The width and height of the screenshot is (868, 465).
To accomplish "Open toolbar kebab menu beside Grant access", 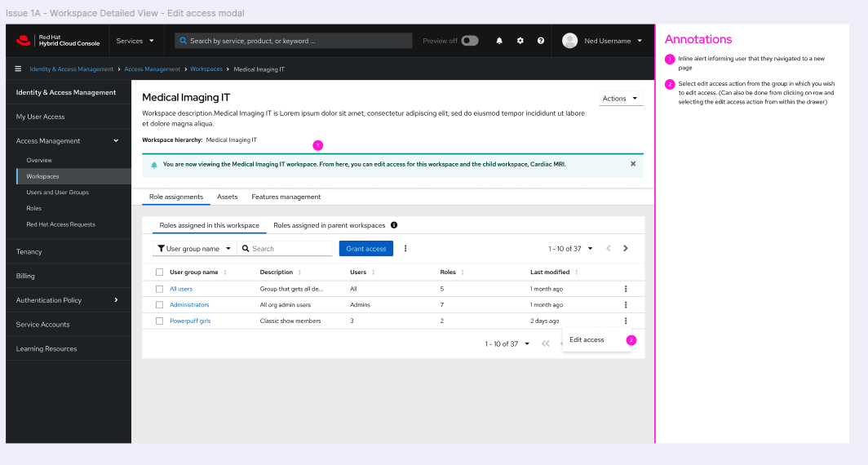I will 405,249.
